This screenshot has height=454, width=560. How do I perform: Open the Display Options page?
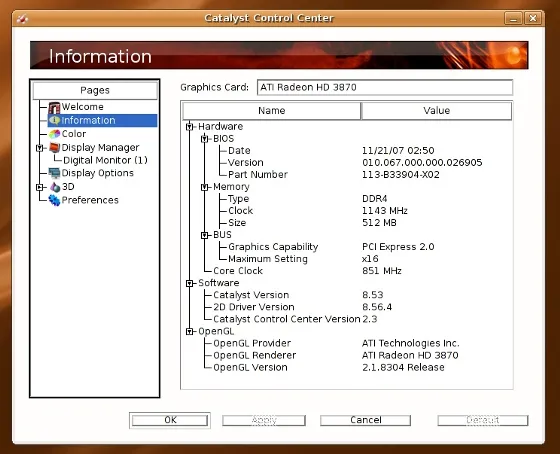coord(98,173)
